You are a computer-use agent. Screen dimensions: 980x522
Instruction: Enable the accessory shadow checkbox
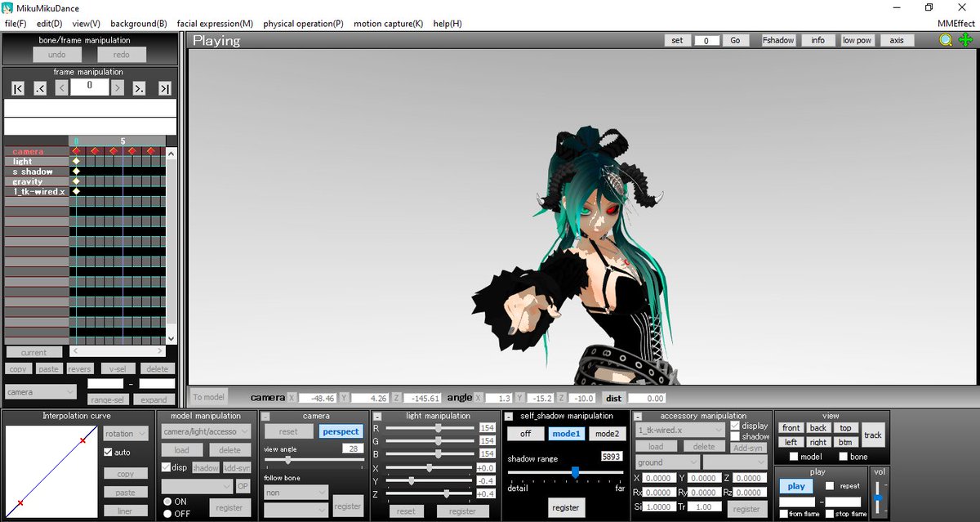735,437
